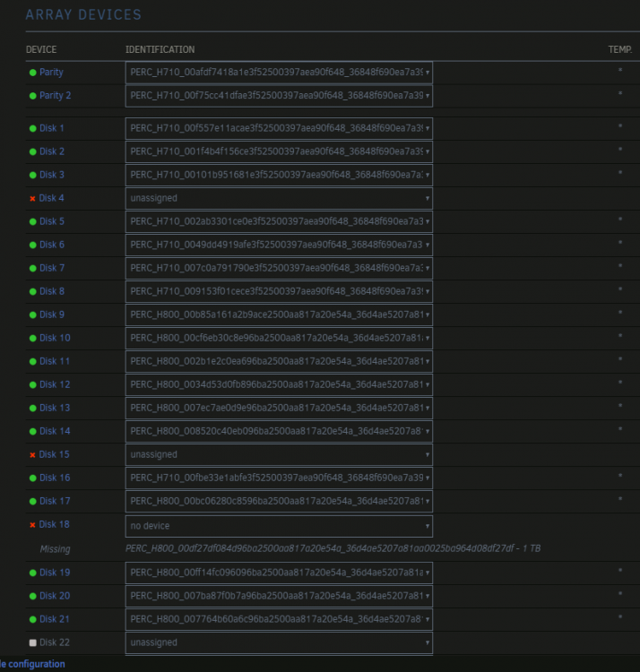
Task: Click the red X icon for Disk 15
Action: click(32, 454)
